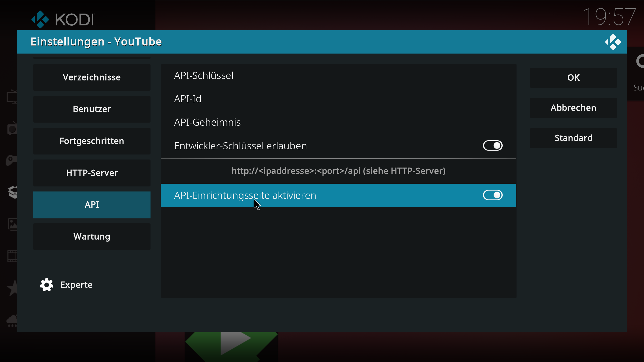Click the Kodi logo at top left
This screenshot has height=362, width=644.
tap(63, 19)
